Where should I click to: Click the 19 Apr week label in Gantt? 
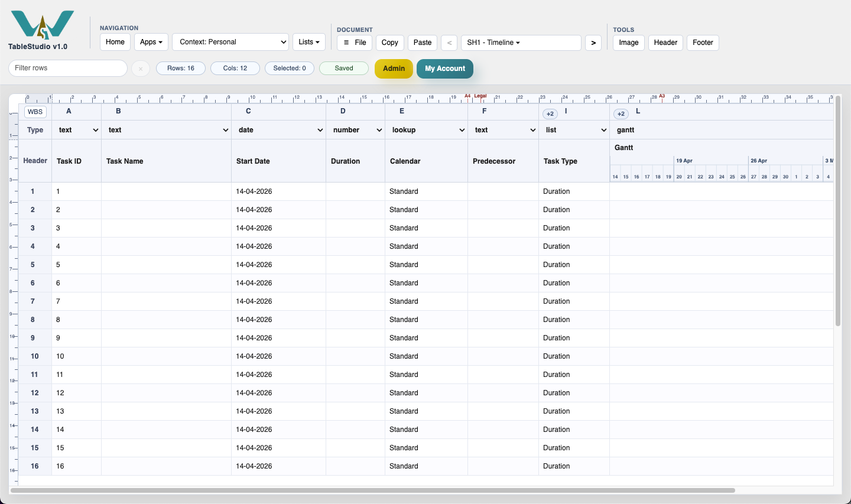pos(684,161)
